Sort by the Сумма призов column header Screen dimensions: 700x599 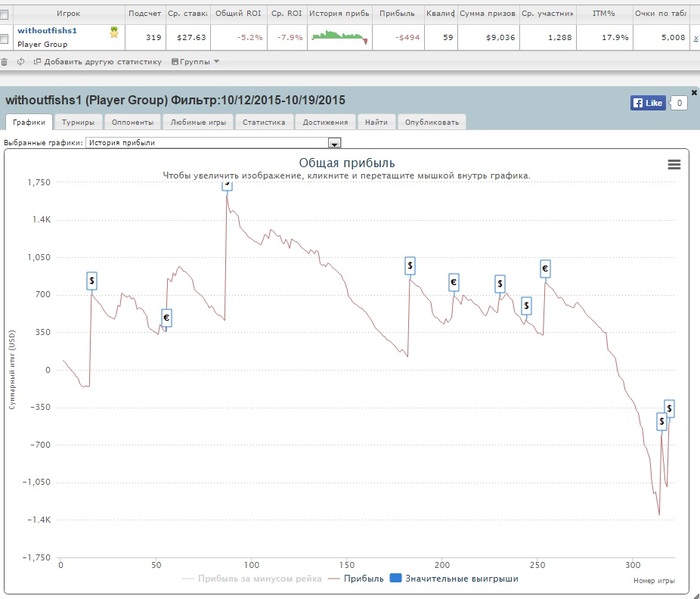488,13
